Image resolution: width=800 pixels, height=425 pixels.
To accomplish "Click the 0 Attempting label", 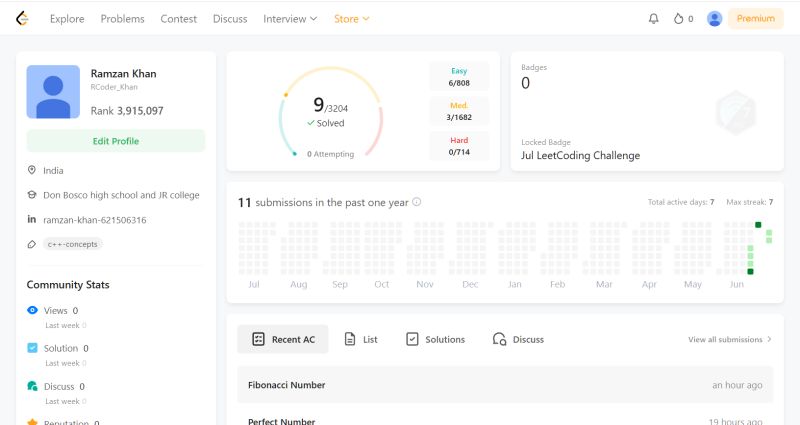I will (331, 154).
